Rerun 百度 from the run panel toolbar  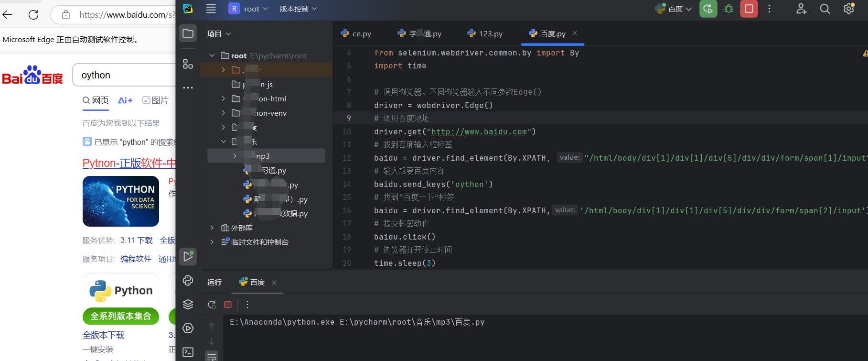tap(212, 305)
